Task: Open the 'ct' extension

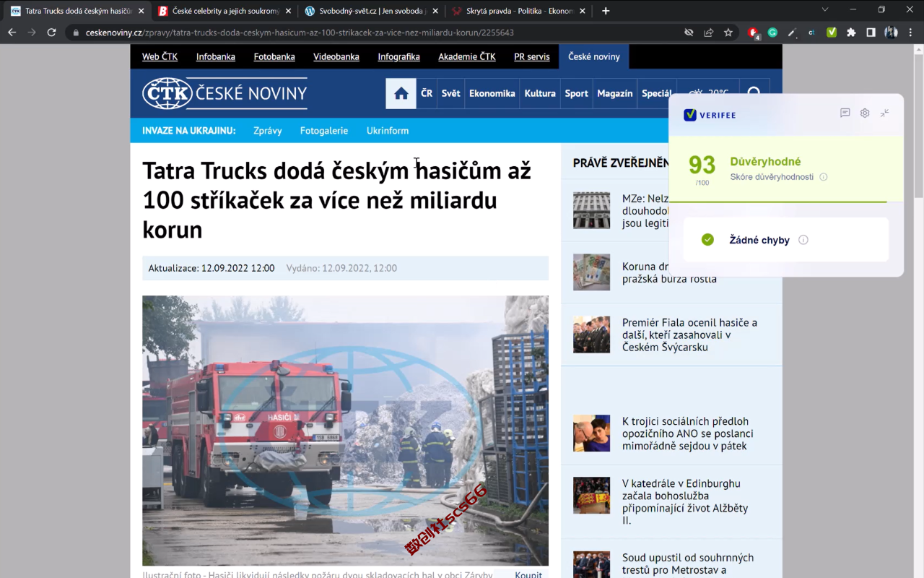Action: tap(811, 33)
